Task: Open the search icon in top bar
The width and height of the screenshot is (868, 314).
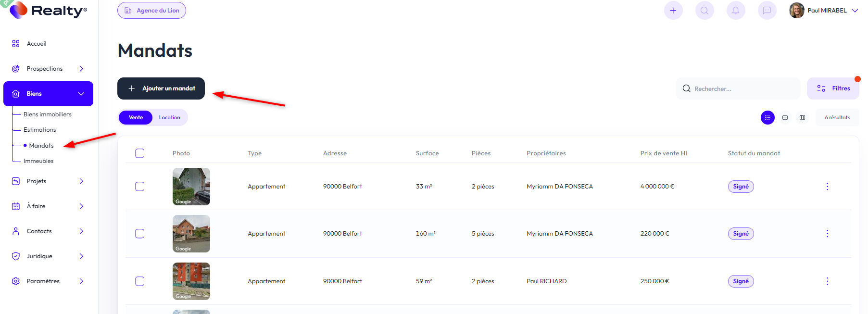Action: pos(704,11)
